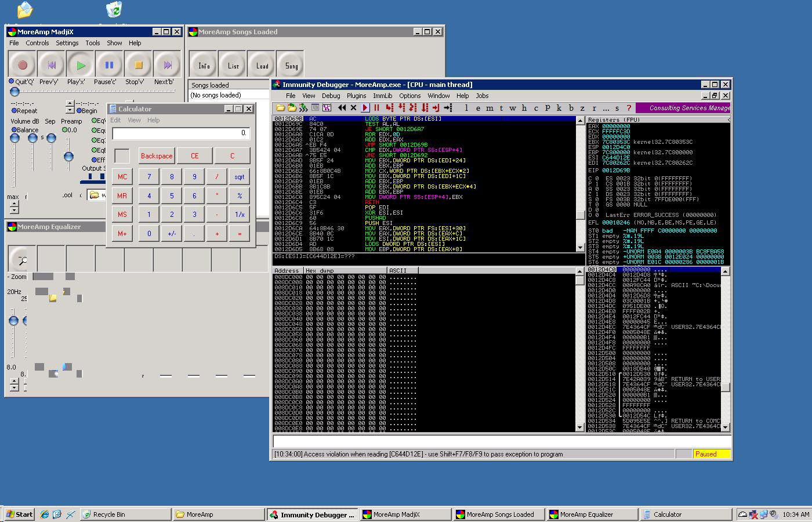Click the Play button in MoreAmp MadjiX
This screenshot has height=522, width=812.
click(81, 65)
